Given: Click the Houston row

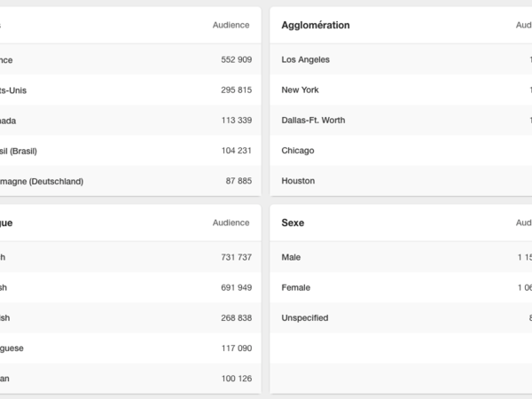Looking at the screenshot, I should point(298,181).
